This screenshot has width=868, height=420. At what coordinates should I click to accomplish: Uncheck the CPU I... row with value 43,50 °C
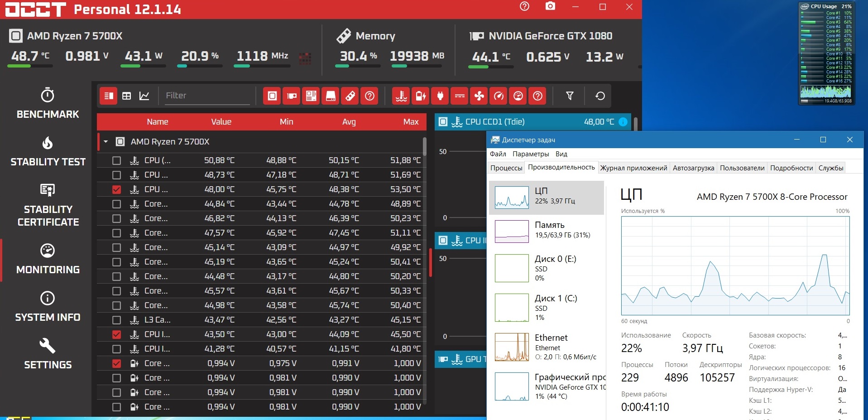coord(116,334)
